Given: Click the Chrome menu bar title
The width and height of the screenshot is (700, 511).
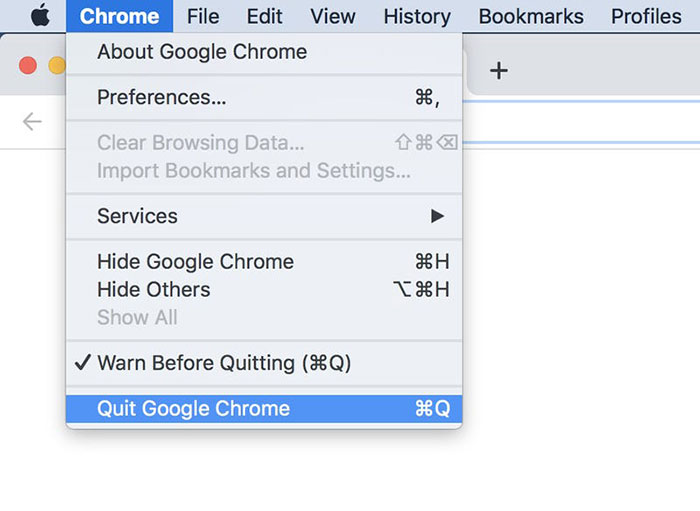Looking at the screenshot, I should tap(119, 16).
